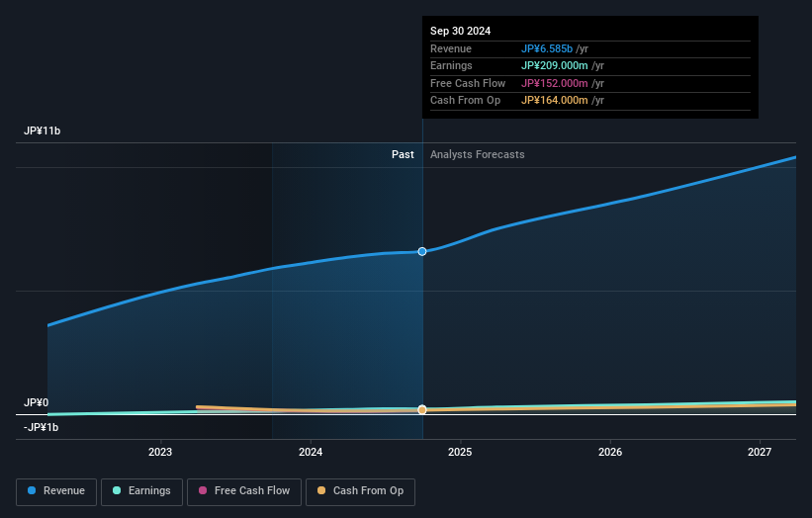Click the Sep 30 2024 tooltip date
Viewport: 812px width, 518px height.
coord(460,31)
